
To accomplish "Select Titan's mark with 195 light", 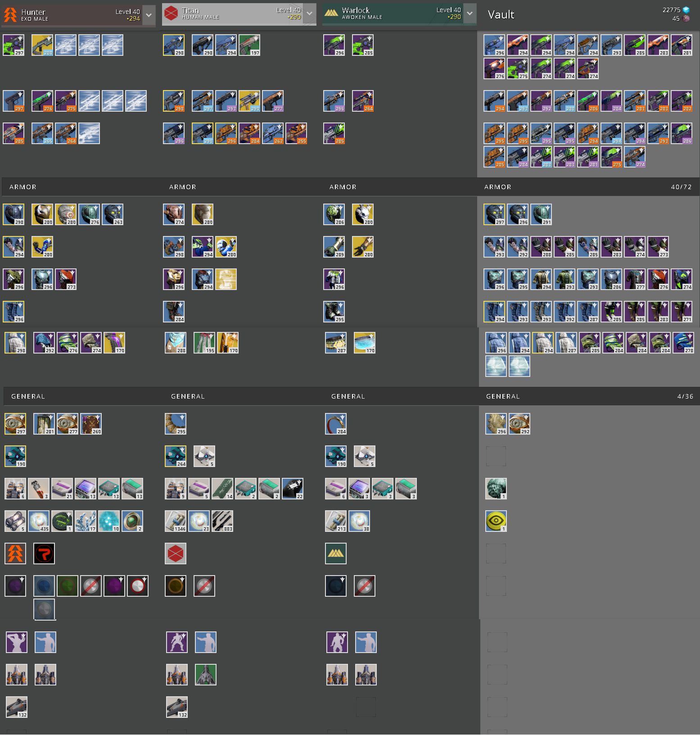I will coord(204,343).
